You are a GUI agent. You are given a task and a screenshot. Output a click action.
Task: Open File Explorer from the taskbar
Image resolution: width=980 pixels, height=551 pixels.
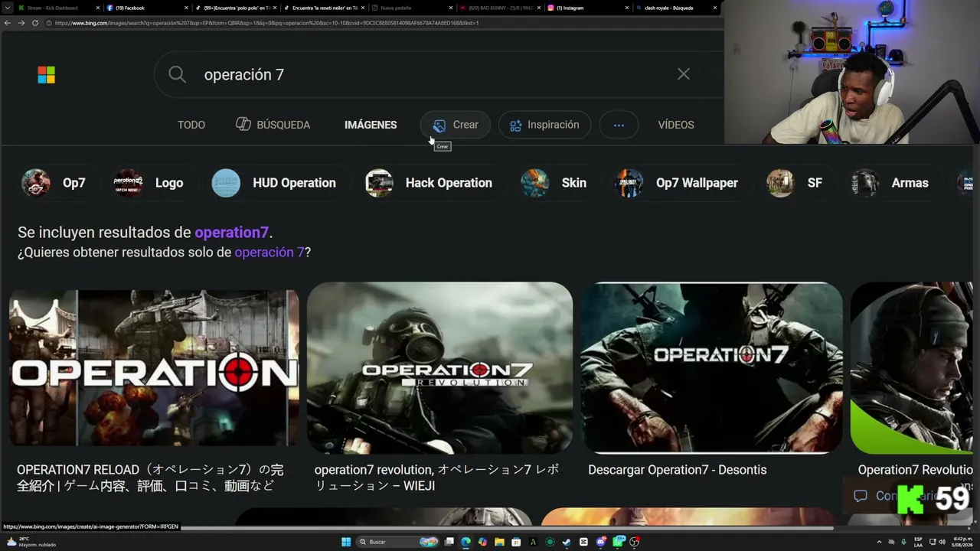click(499, 542)
